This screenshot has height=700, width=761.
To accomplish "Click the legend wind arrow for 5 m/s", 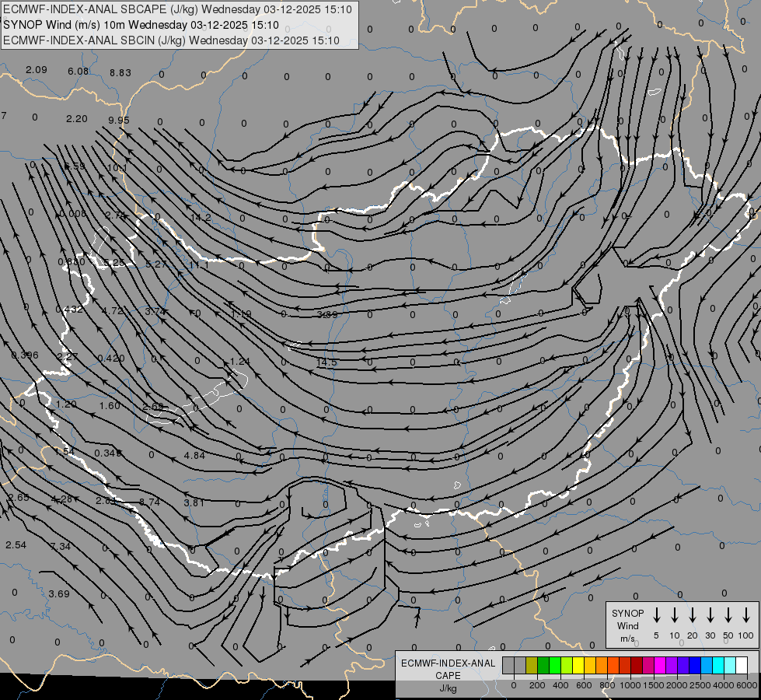I will coord(656,615).
